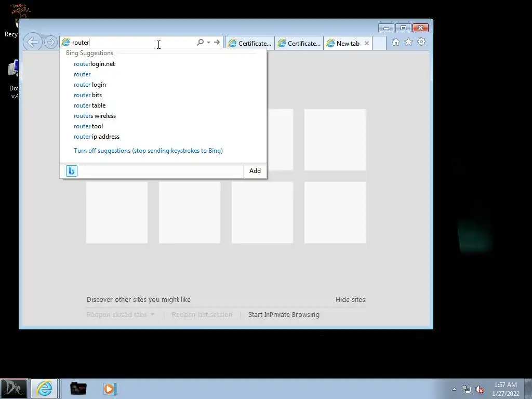
Task: Open the bottom-left frequent site tile
Action: (x=117, y=212)
